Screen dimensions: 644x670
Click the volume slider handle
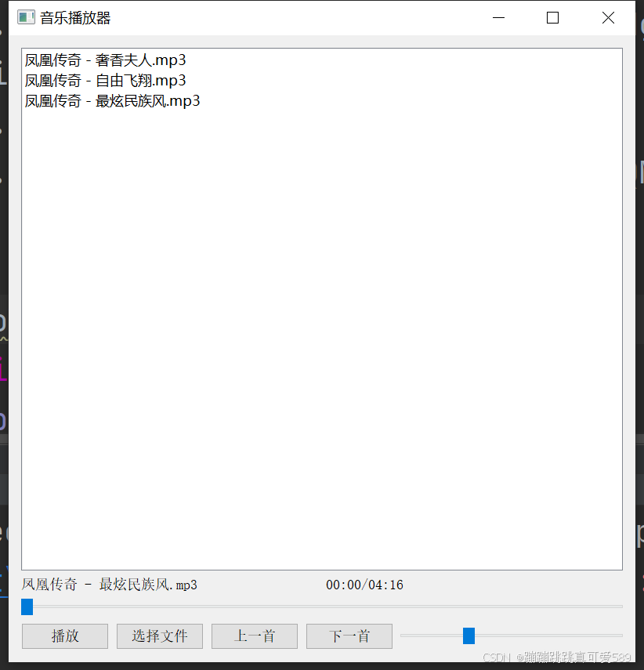(x=469, y=636)
